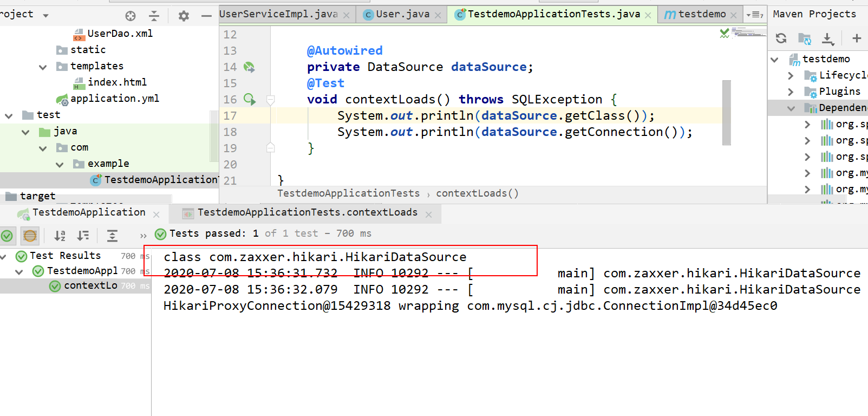Collapse the templates folder
The width and height of the screenshot is (868, 416).
coord(43,67)
